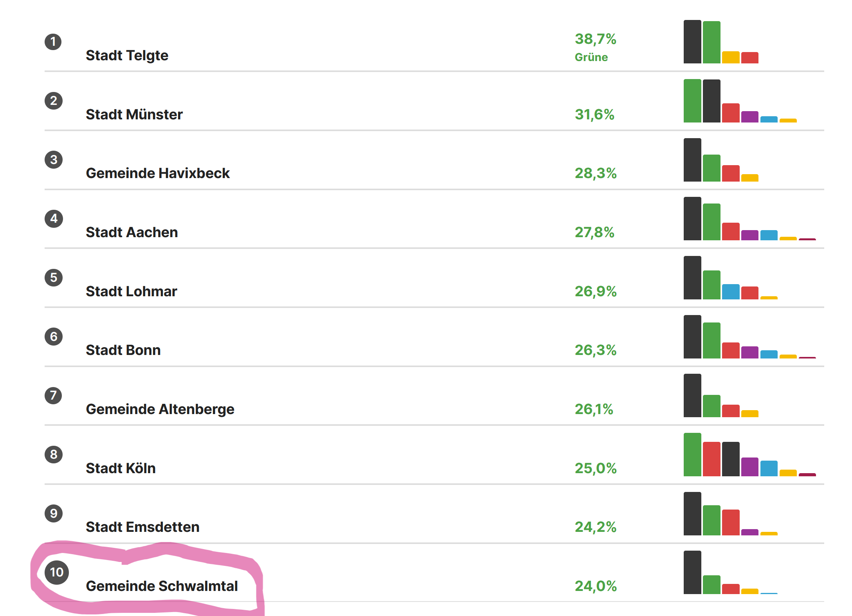Screen dimensions: 852x616
Task: Open the Stadt Münster entry
Action: click(134, 115)
